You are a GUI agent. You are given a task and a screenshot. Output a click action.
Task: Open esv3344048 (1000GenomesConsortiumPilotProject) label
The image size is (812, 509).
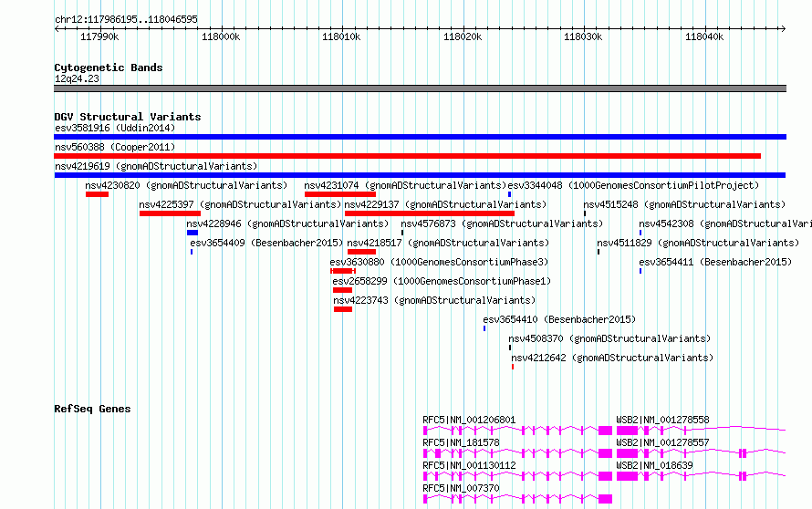pos(633,185)
